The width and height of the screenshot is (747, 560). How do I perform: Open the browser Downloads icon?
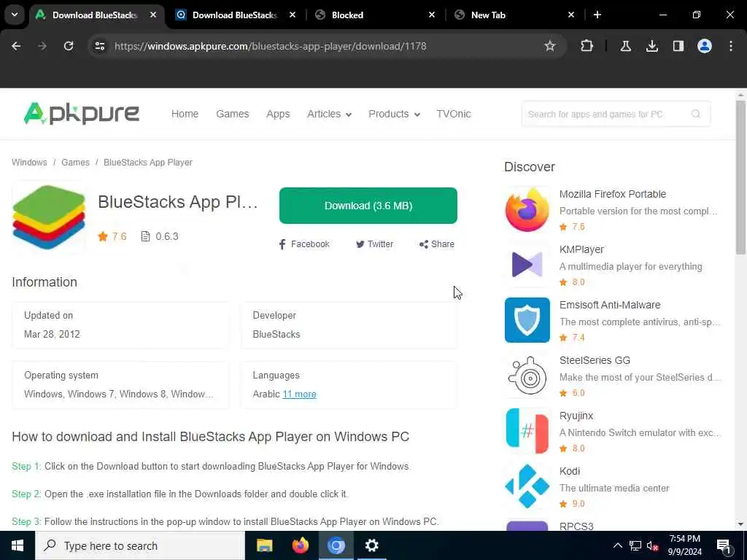coord(651,46)
